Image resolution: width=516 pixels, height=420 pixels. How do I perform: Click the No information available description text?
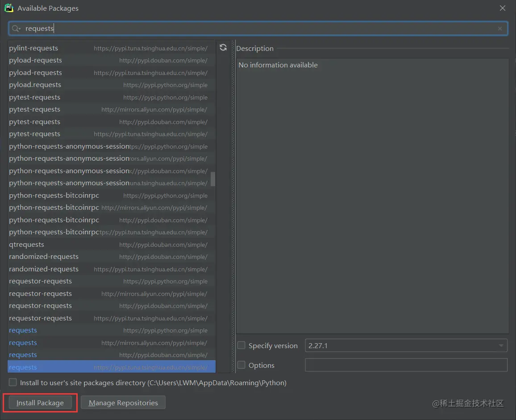pos(278,65)
